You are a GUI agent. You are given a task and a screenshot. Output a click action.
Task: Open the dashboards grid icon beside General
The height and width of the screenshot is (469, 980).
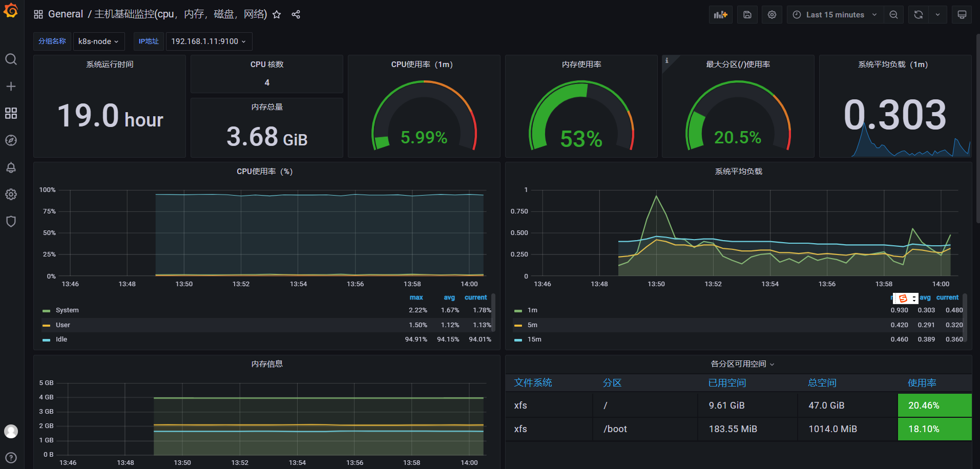(38, 14)
